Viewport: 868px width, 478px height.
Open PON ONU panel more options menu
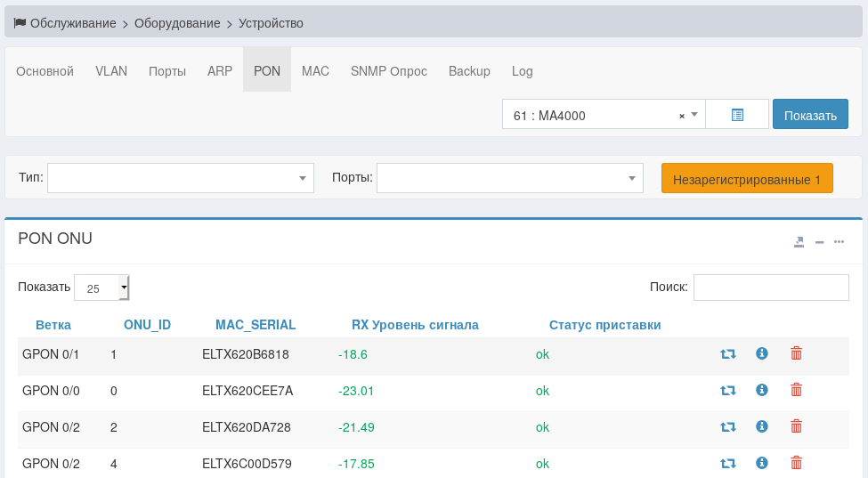pyautogui.click(x=839, y=241)
